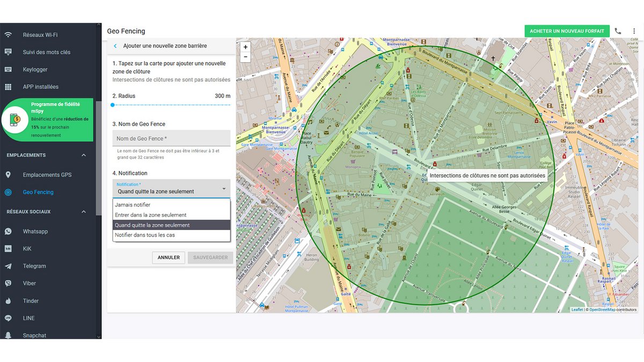The width and height of the screenshot is (644, 362).
Task: Click the Wi-Fi icon beside Réseaux Wi-Fi
Action: pos(8,35)
